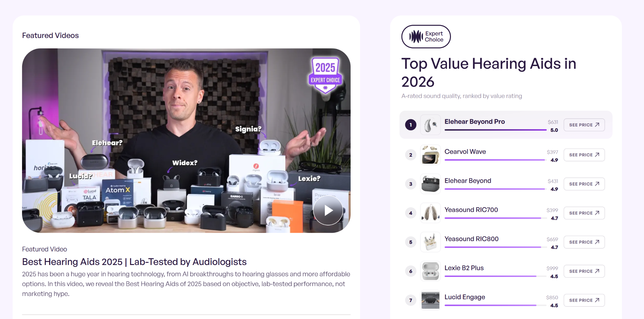
Task: Click the rank 1 number badge
Action: coord(411,125)
